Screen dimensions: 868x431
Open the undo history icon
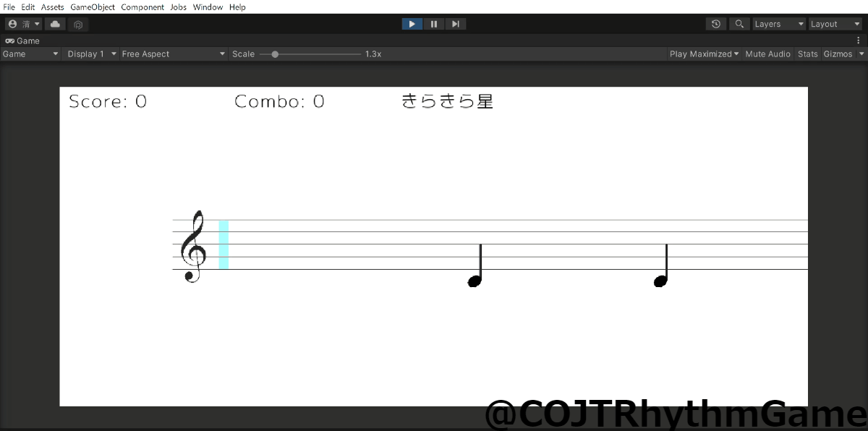tap(716, 24)
